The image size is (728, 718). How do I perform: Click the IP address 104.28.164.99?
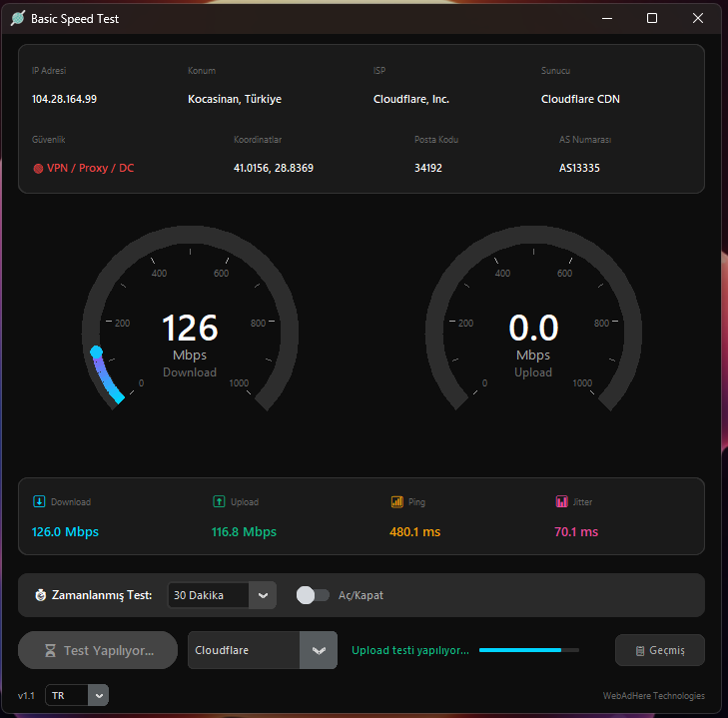(64, 99)
